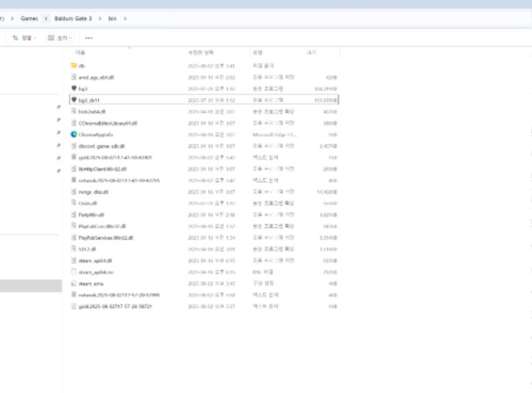Sort by the 수정한 날짜 date column header
Image resolution: width=532 pixels, height=393 pixels.
(x=201, y=53)
